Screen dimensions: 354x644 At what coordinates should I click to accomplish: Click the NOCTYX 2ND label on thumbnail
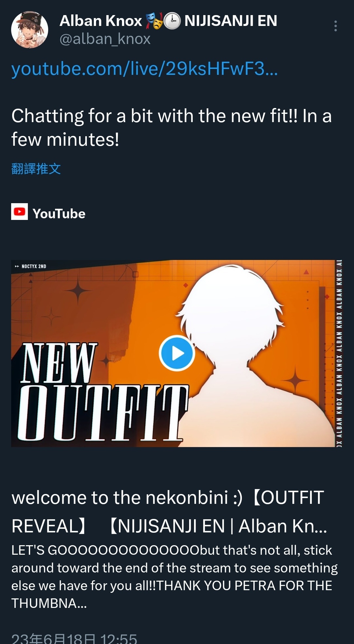point(31,266)
